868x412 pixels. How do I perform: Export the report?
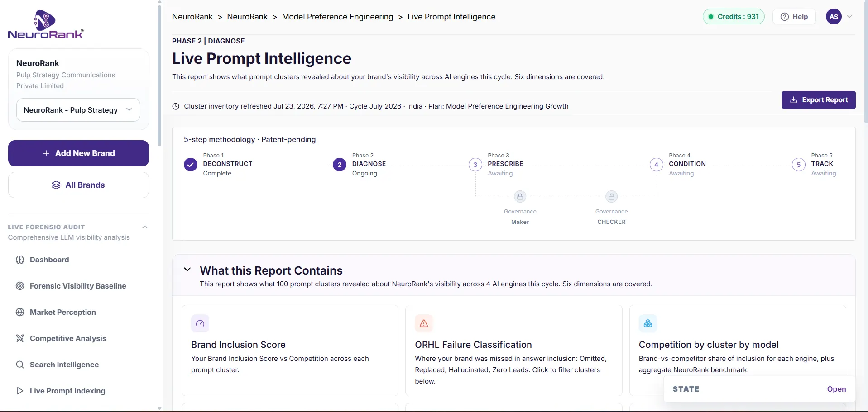click(819, 100)
